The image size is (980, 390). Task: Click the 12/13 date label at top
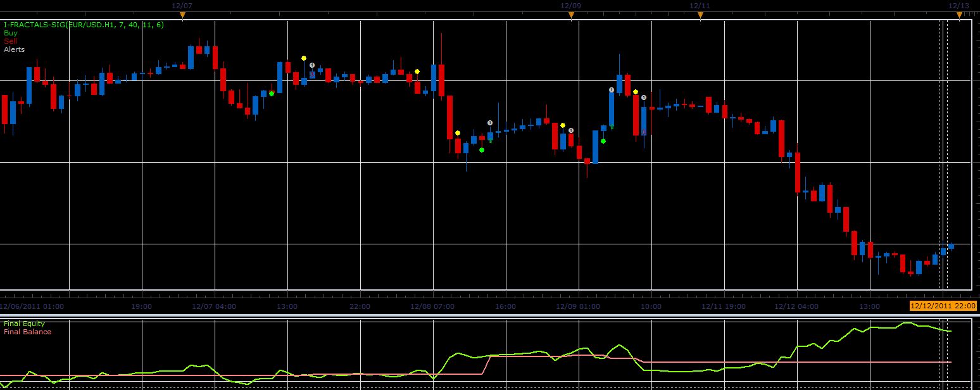pyautogui.click(x=958, y=5)
